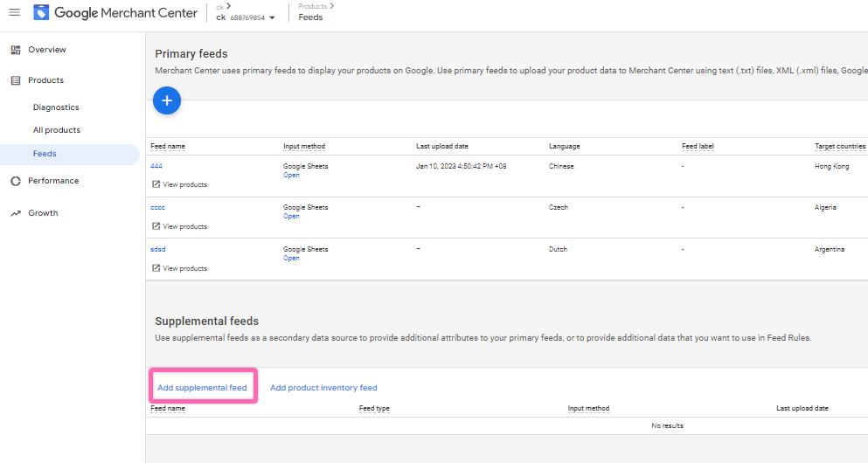Open the feed named 444
Viewport: 868px width, 463px height.
click(156, 165)
